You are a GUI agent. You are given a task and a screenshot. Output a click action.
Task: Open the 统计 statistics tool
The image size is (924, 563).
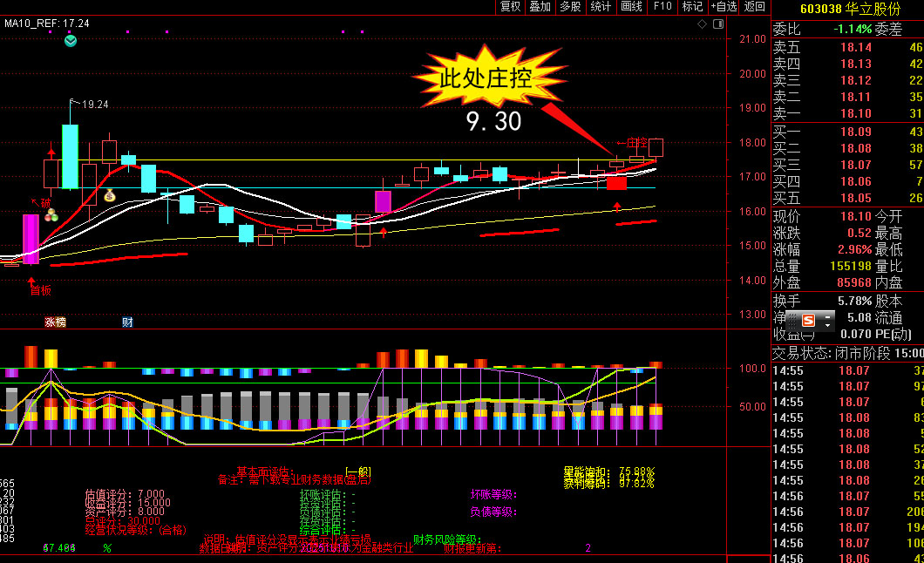tap(601, 7)
